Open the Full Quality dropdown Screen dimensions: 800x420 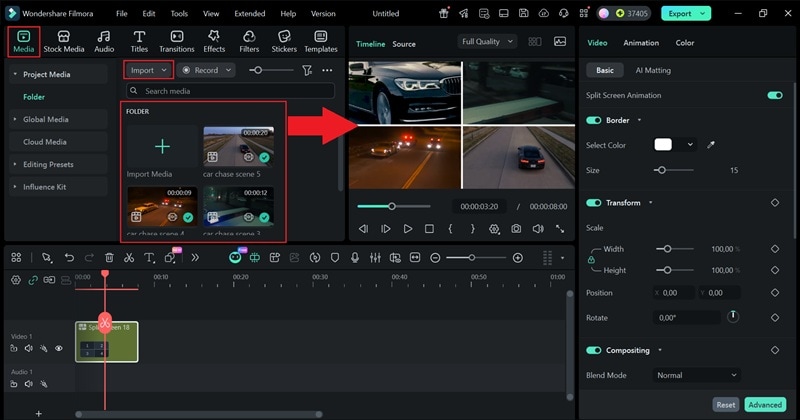(487, 41)
